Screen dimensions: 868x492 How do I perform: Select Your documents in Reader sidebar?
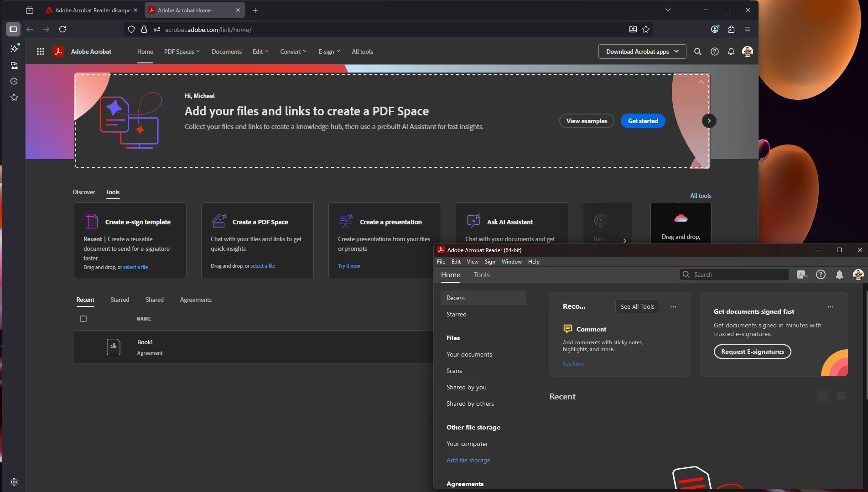[x=469, y=354]
